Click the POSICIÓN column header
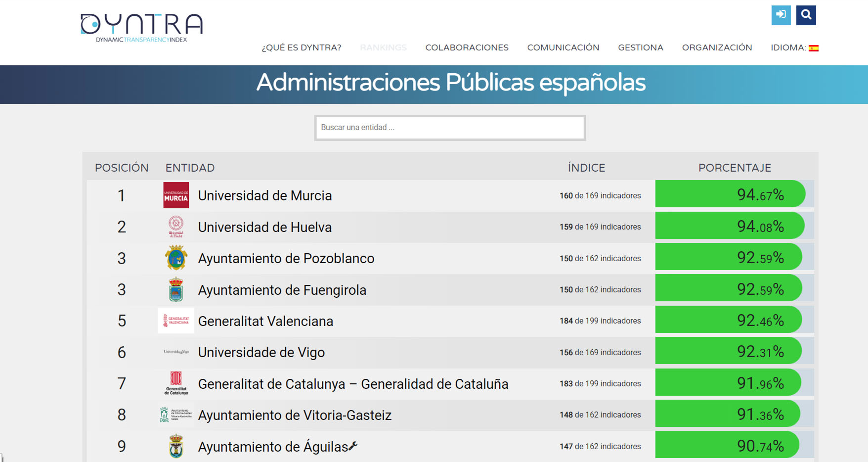 click(x=122, y=168)
